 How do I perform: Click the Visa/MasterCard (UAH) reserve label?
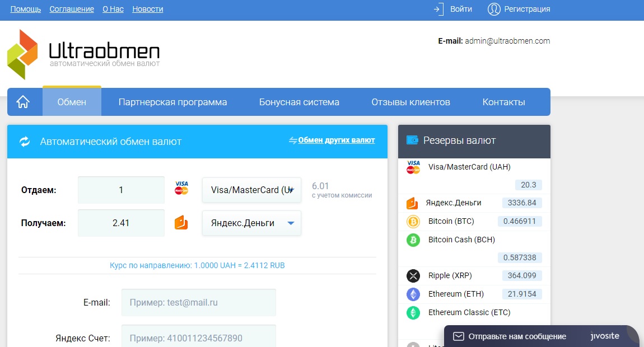pyautogui.click(x=469, y=167)
